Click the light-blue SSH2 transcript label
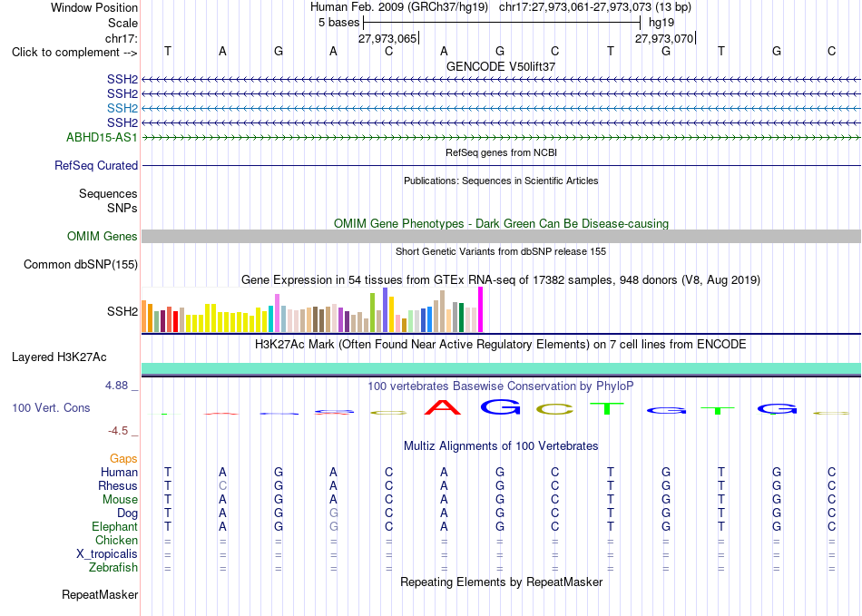 122,108
